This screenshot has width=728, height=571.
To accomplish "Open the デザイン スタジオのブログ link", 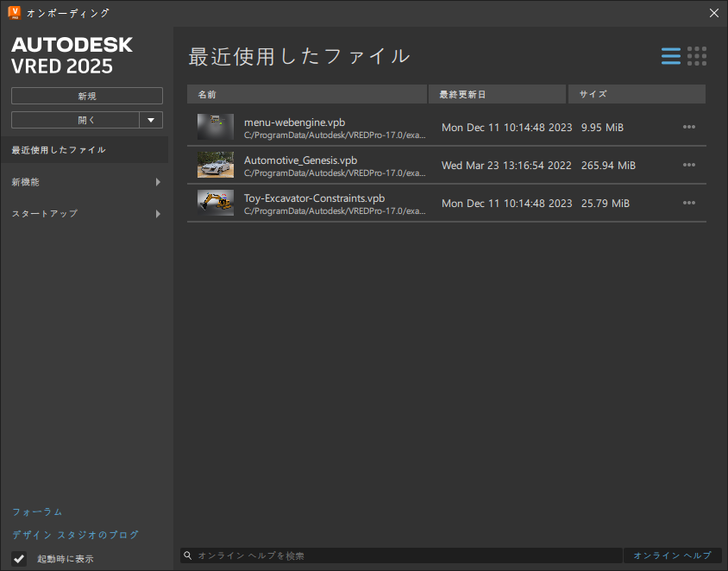I will (74, 535).
